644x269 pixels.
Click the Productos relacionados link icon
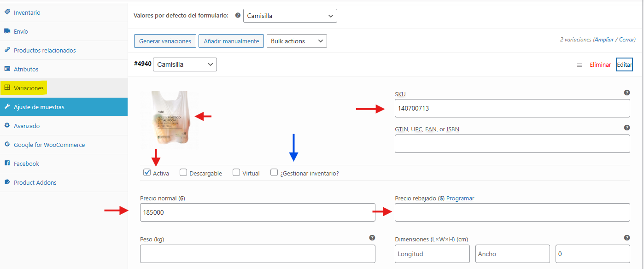(x=7, y=50)
